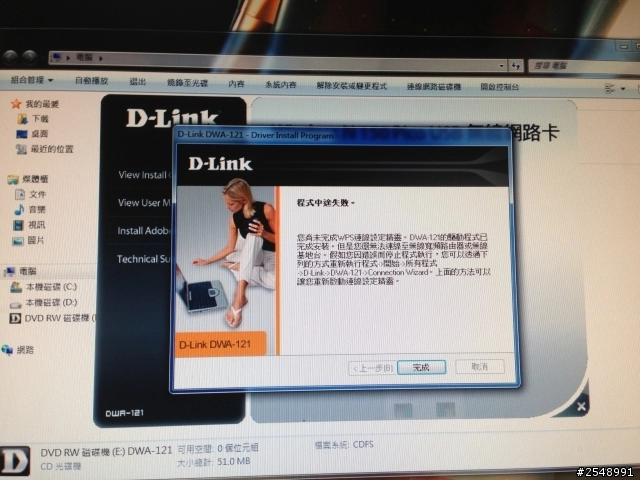Click the Explorer forward navigation arrow
This screenshot has height=480, width=640.
(x=29, y=57)
